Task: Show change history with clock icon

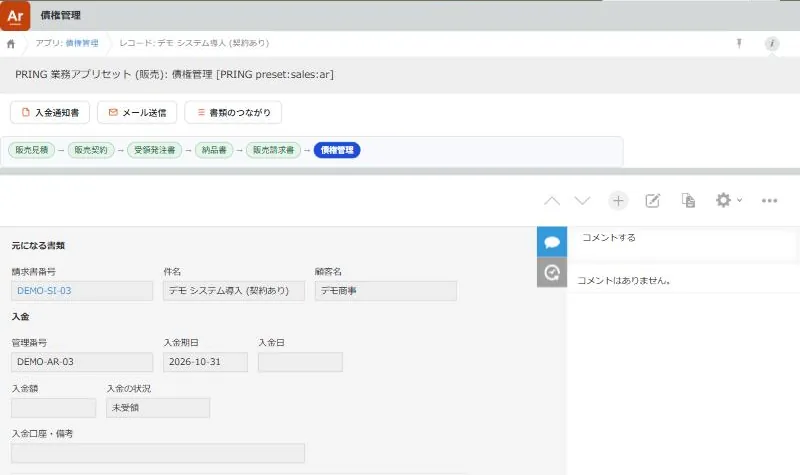Action: click(552, 272)
